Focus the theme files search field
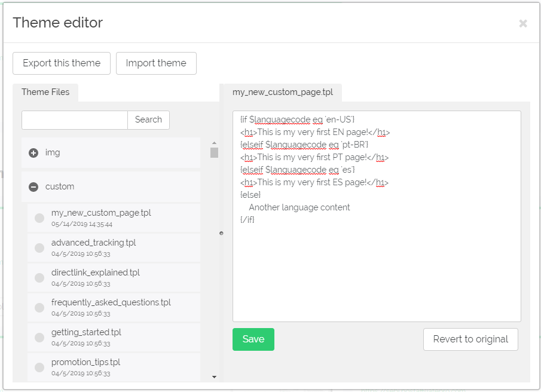Viewport: 541px width, 392px height. coord(75,120)
